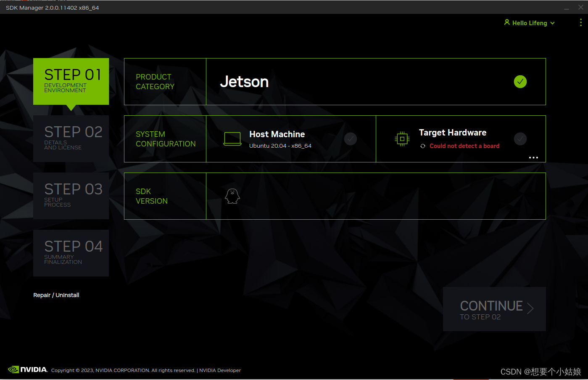Click the copyright 2023 NVIDIA Corporation text

pyautogui.click(x=123, y=370)
